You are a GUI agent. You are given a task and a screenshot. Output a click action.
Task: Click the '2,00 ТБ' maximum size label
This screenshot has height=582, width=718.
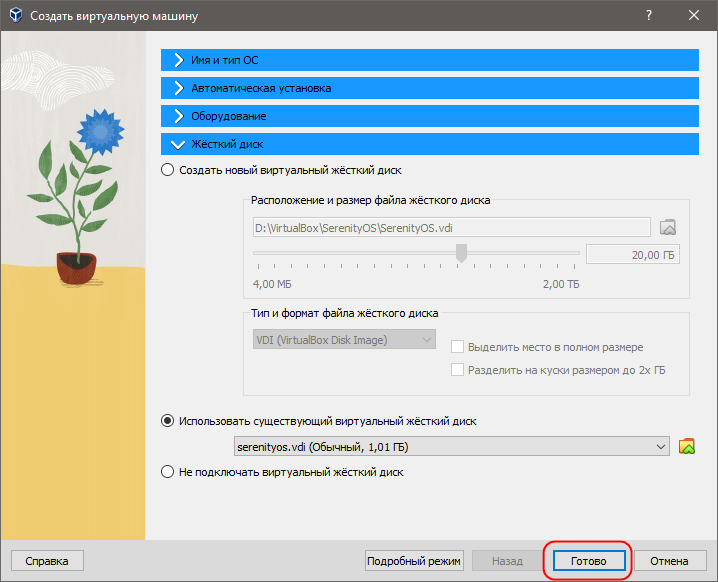(x=561, y=284)
